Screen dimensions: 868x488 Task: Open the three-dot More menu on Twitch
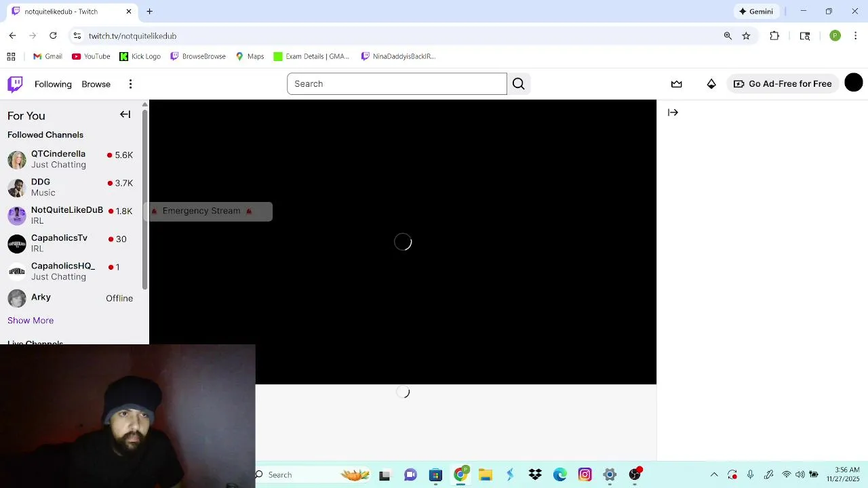(x=130, y=84)
